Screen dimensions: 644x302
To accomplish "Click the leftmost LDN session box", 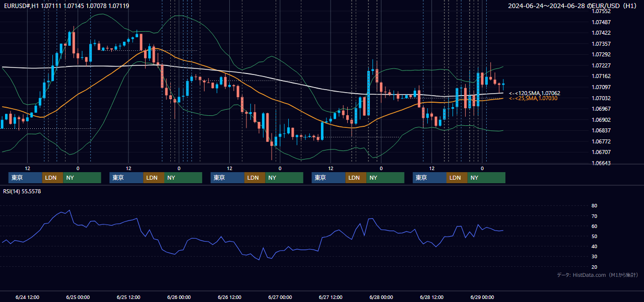I will tap(52, 178).
